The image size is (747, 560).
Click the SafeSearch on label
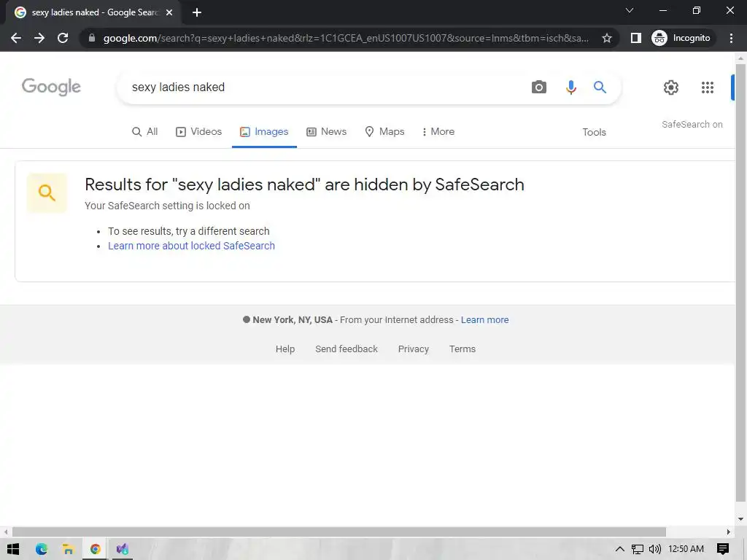692,124
